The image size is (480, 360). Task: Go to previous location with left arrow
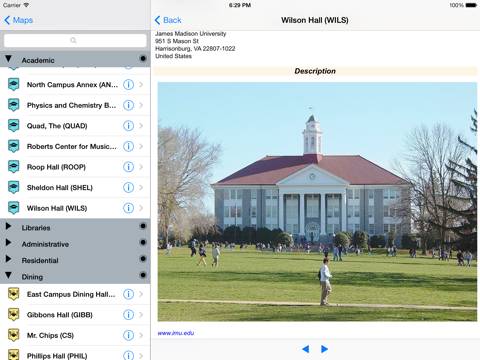(x=305, y=349)
